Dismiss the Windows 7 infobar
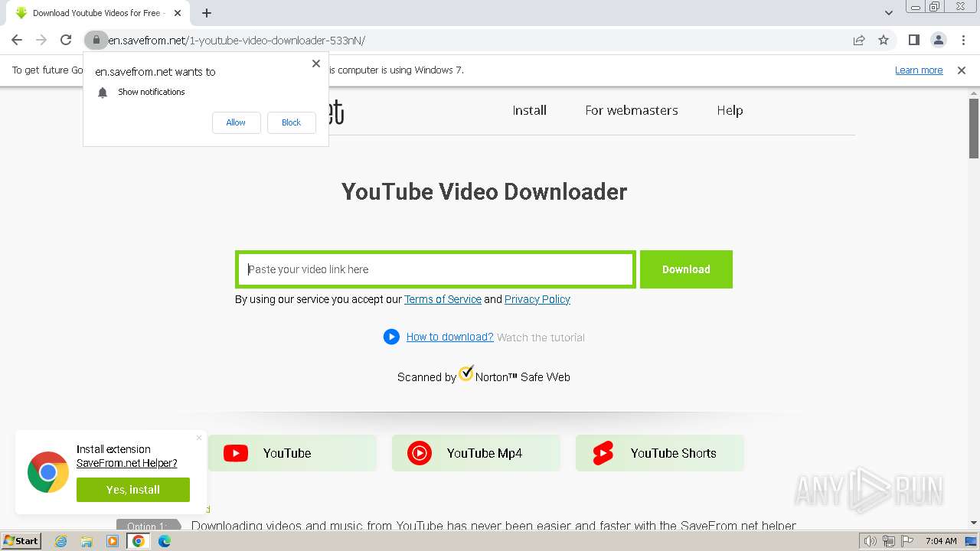This screenshot has width=980, height=551. pyautogui.click(x=962, y=70)
